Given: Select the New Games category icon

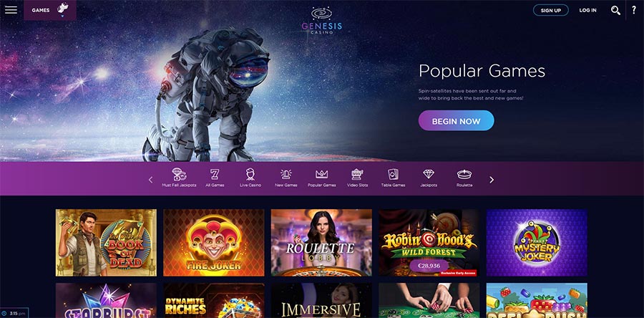Looking at the screenshot, I should pos(286,174).
